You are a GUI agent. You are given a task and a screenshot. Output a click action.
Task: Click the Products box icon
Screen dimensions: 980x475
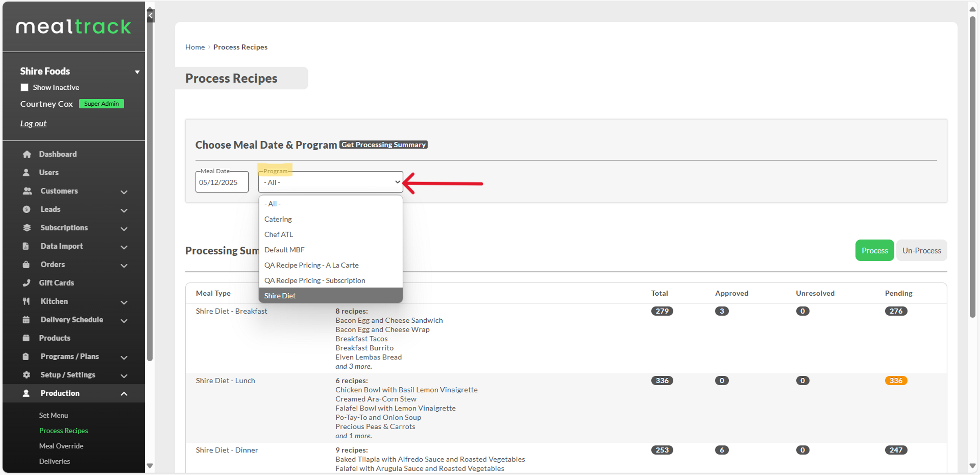(x=26, y=338)
